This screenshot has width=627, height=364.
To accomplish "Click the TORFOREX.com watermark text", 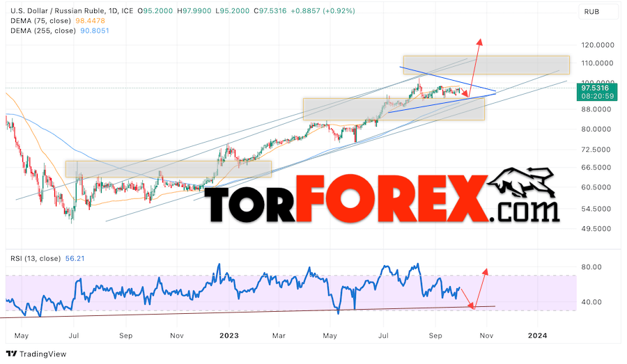I will click(382, 198).
